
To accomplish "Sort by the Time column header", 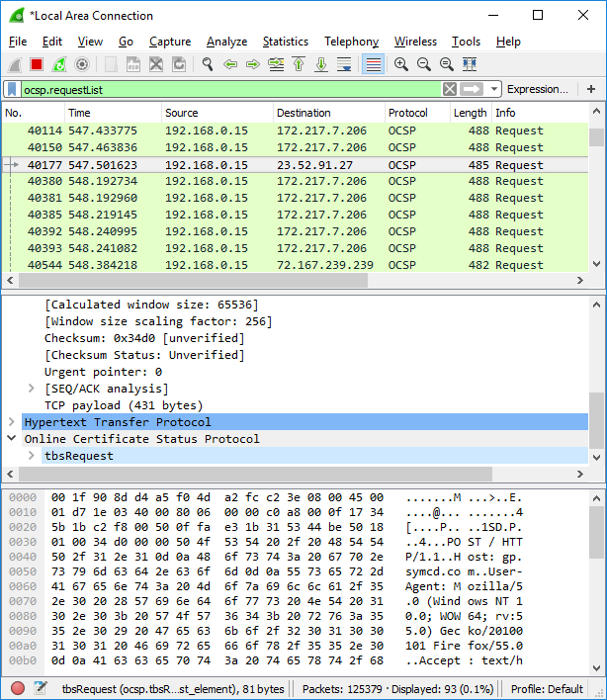I will [113, 113].
